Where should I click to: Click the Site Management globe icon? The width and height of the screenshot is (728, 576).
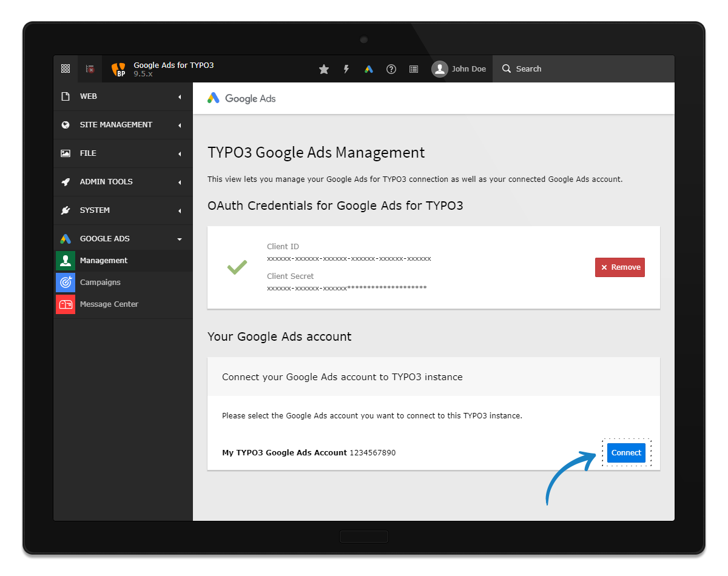point(66,125)
